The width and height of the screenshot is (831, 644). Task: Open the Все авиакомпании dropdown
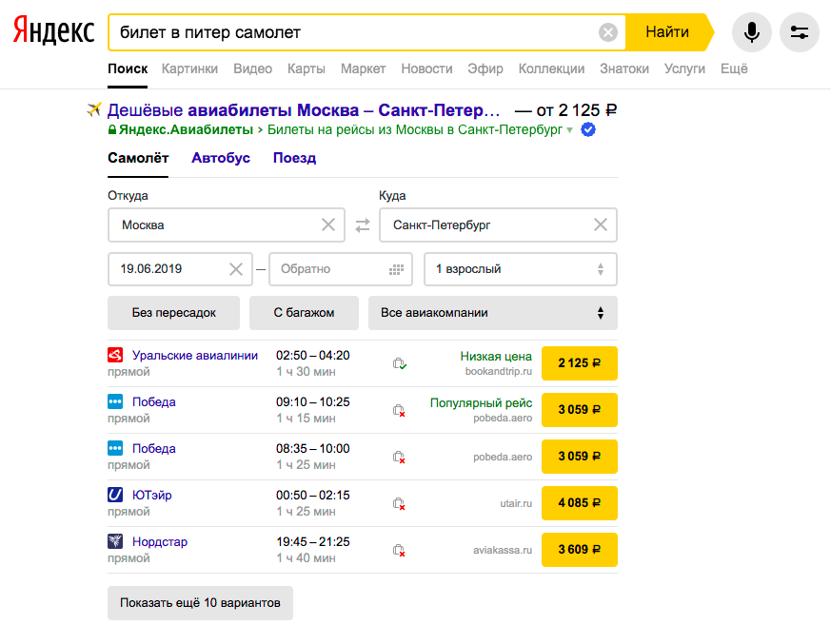(492, 312)
